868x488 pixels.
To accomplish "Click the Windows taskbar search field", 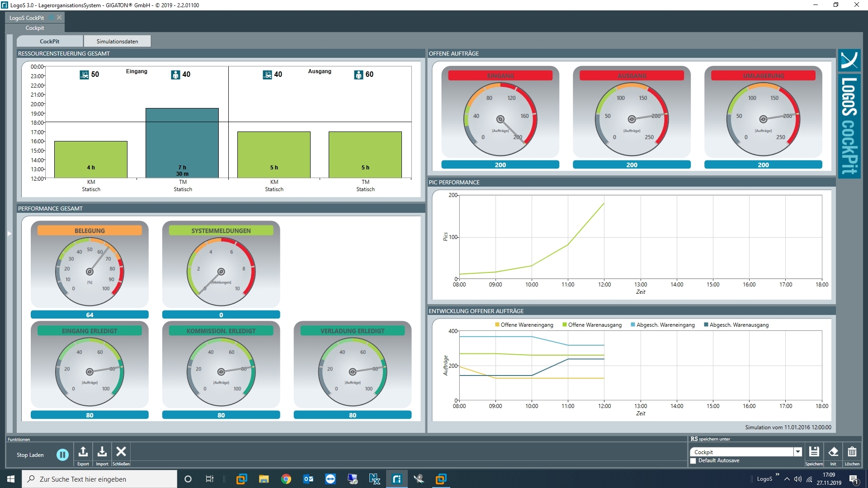I will (x=99, y=479).
